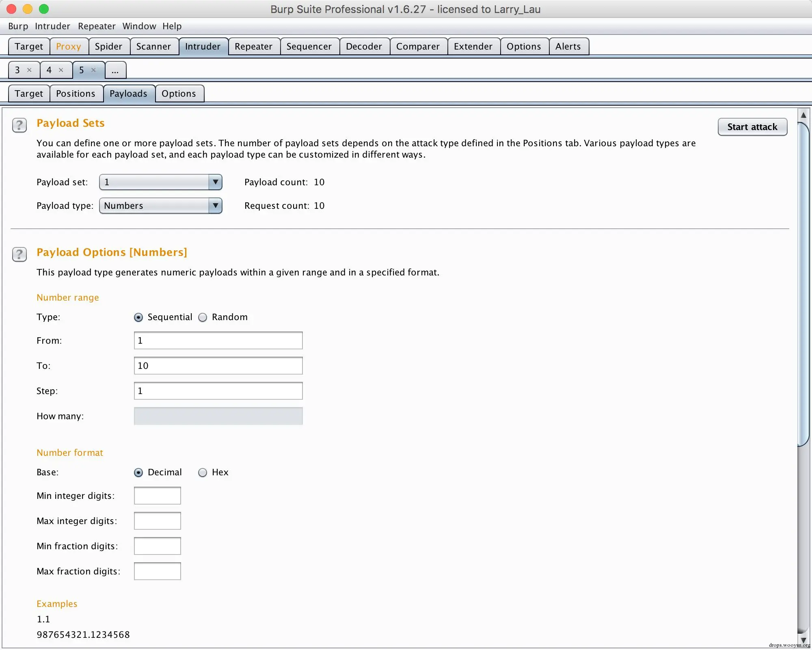
Task: Close Intruder attack tab 3
Action: (29, 70)
